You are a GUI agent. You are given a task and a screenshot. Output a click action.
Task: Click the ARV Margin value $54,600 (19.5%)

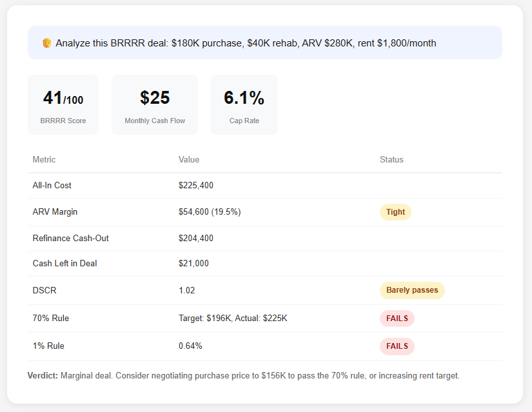pyautogui.click(x=210, y=211)
